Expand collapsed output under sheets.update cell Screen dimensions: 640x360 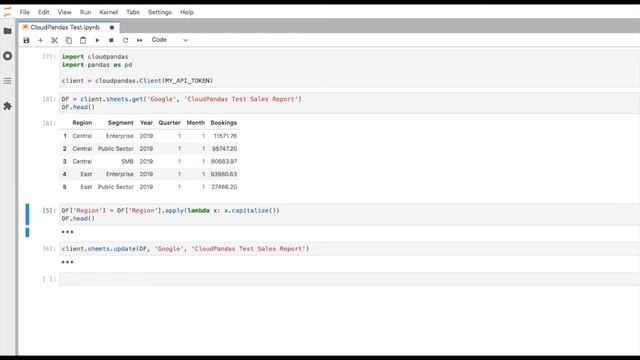67,262
